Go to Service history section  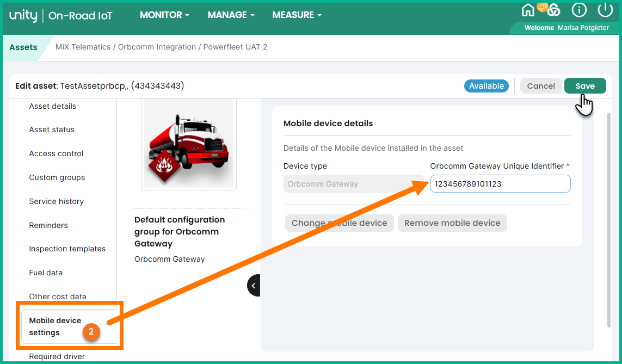tap(57, 201)
